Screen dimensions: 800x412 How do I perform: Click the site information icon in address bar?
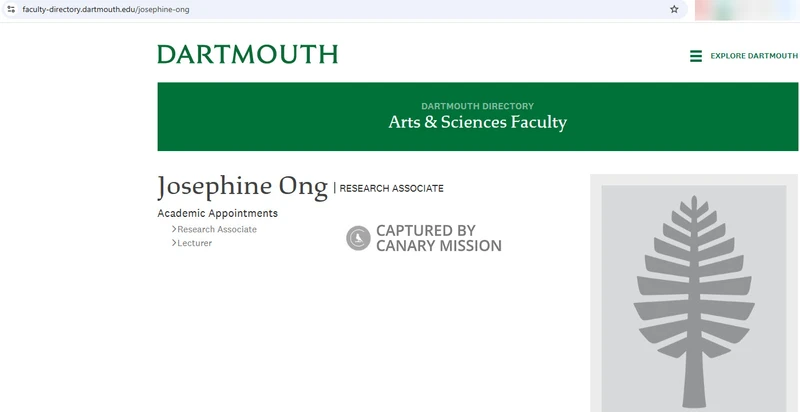pos(11,9)
